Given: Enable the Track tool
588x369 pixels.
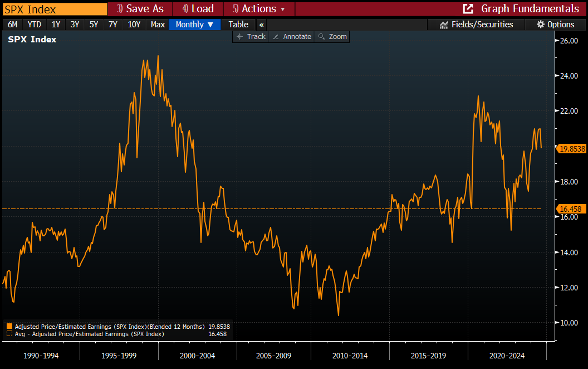Looking at the screenshot, I should (x=251, y=37).
